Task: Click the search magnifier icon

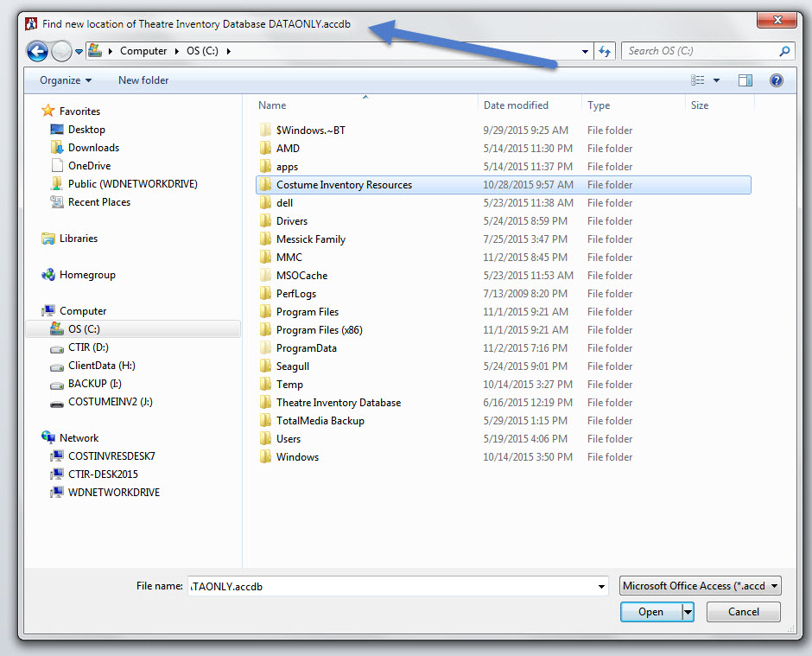Action: click(x=784, y=51)
